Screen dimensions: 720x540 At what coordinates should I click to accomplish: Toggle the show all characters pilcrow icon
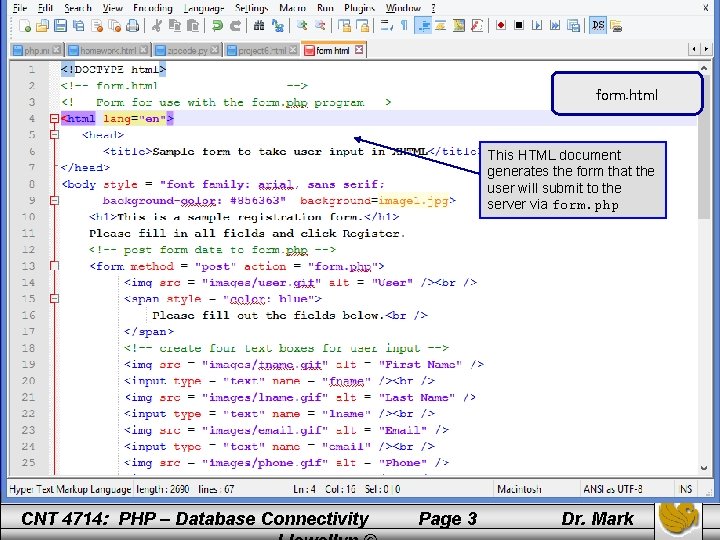click(x=403, y=25)
